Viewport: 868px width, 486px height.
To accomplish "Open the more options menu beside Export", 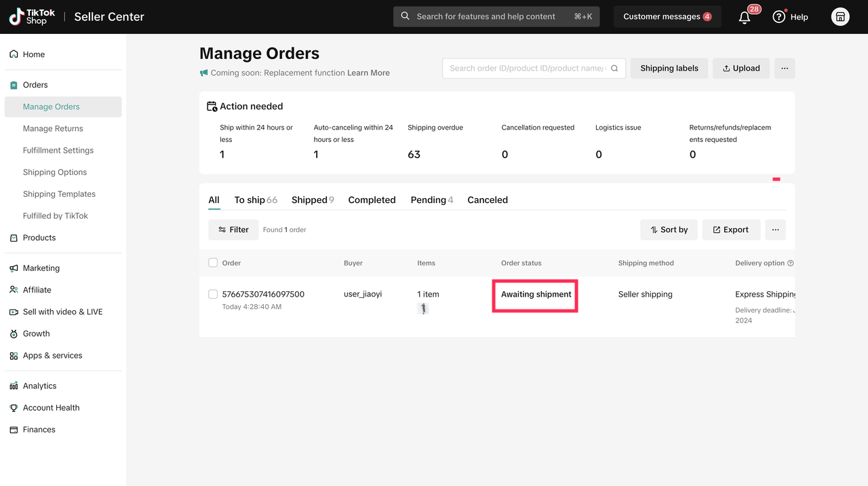I will [x=775, y=229].
